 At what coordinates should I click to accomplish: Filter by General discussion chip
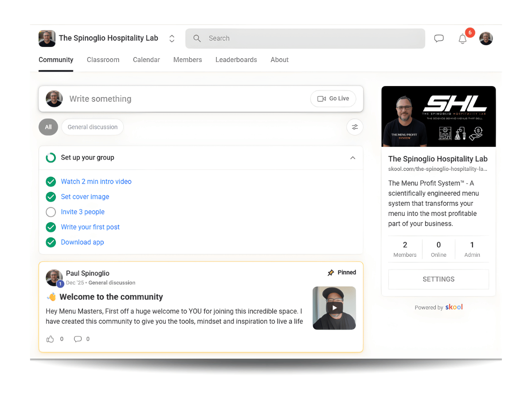click(x=93, y=127)
